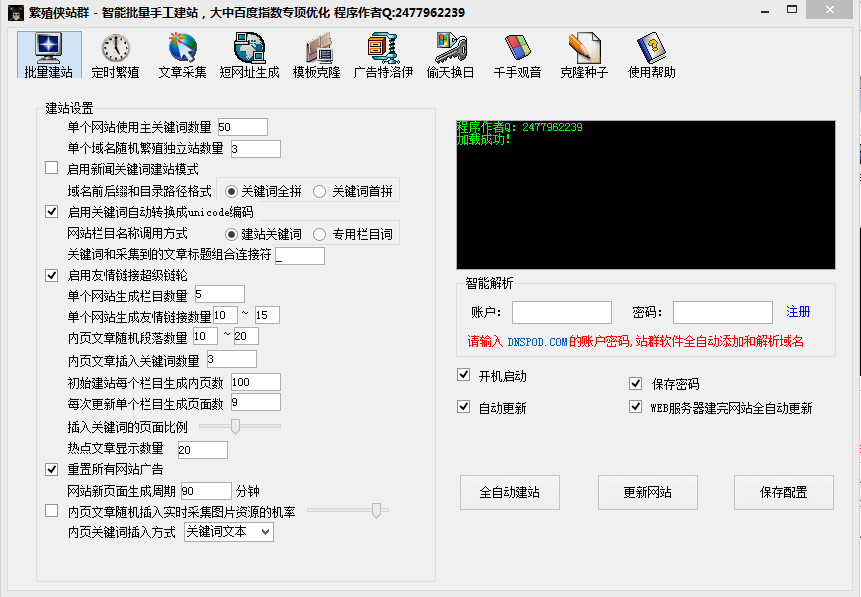Open the 批量建站 toolbar icon

click(x=49, y=55)
